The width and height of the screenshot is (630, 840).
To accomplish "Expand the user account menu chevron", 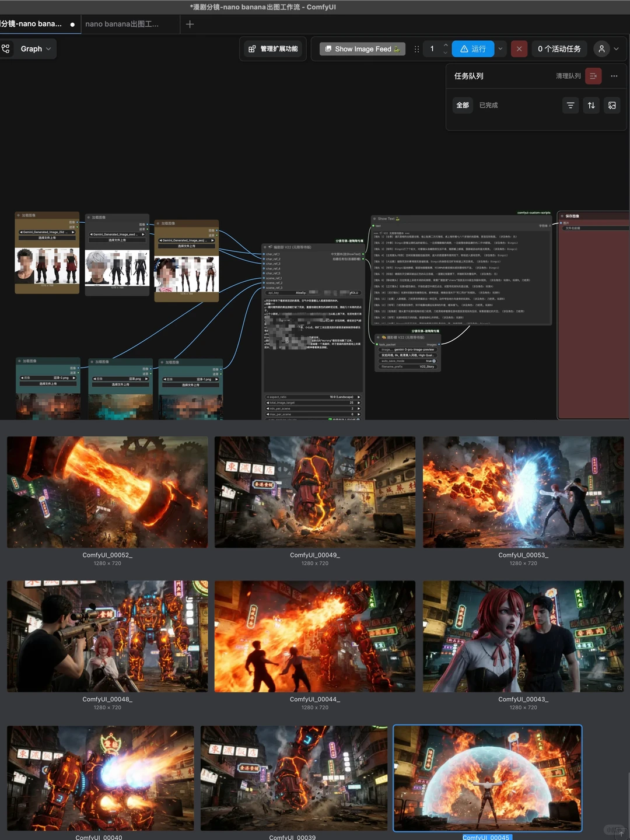I will [x=616, y=49].
